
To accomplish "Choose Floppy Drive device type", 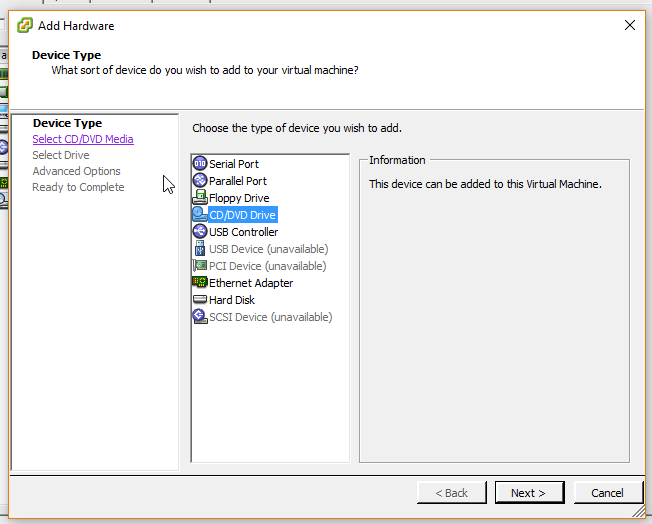I will [x=239, y=198].
